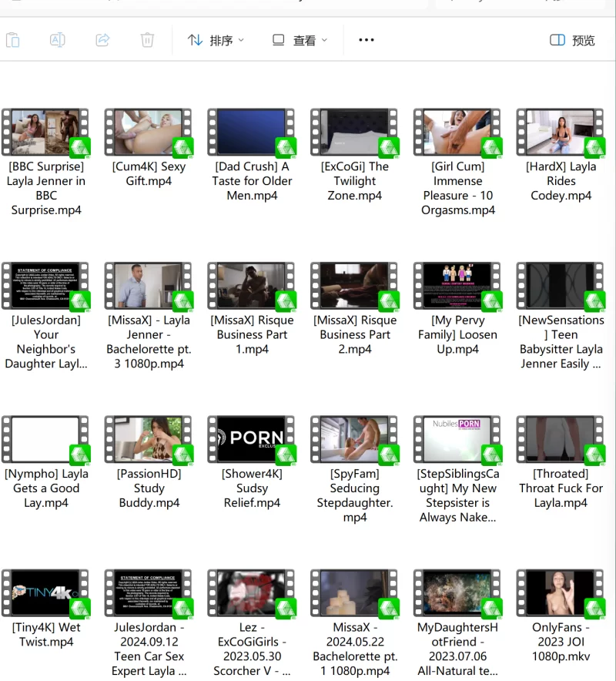Image resolution: width=616 pixels, height=681 pixels.
Task: Select the [Tiny4K] Wet Twist.mp4 thumbnail
Action: pos(46,593)
